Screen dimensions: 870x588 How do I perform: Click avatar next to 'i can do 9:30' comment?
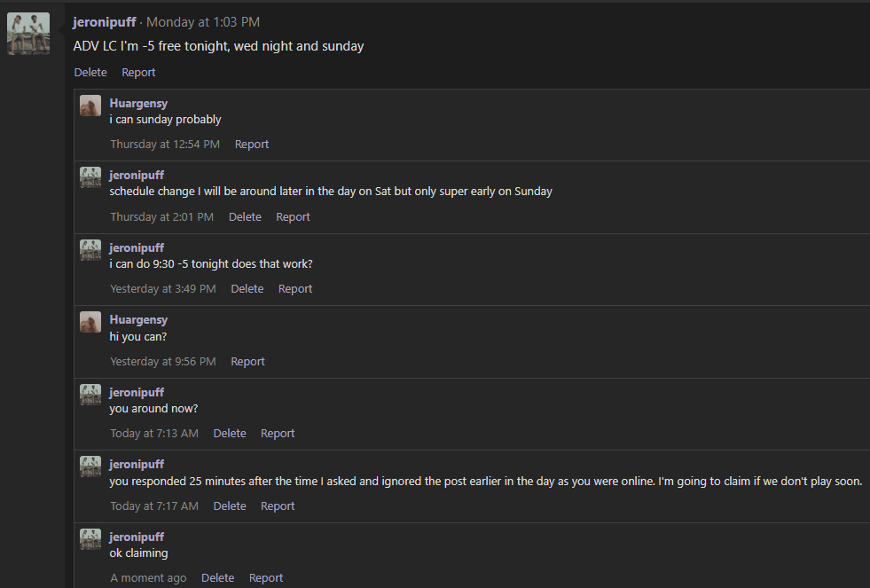pos(90,249)
